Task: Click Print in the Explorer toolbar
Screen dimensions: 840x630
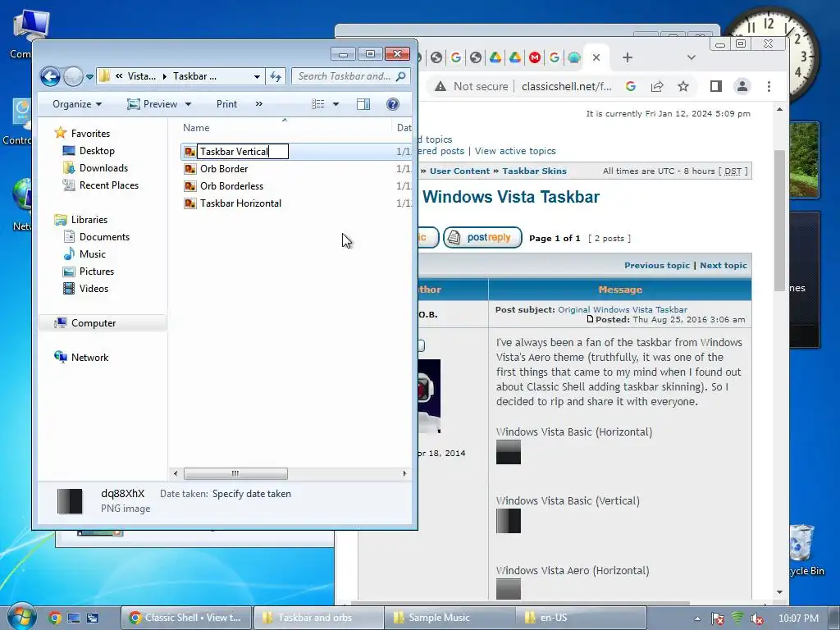Action: click(x=226, y=104)
